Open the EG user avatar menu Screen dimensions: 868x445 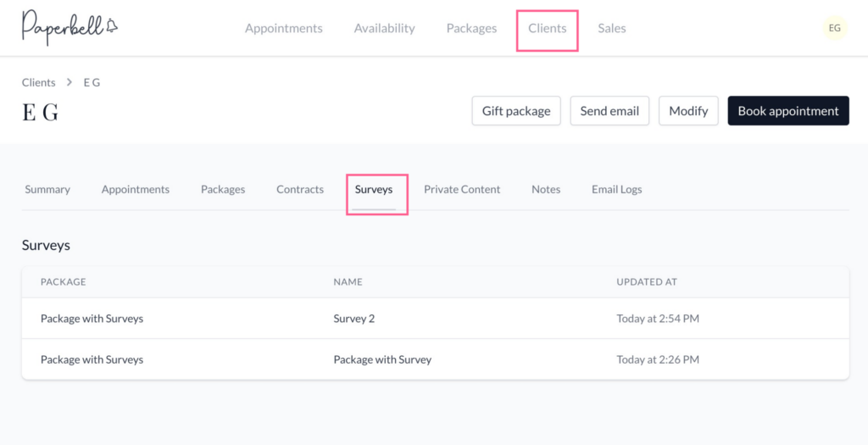coord(834,28)
